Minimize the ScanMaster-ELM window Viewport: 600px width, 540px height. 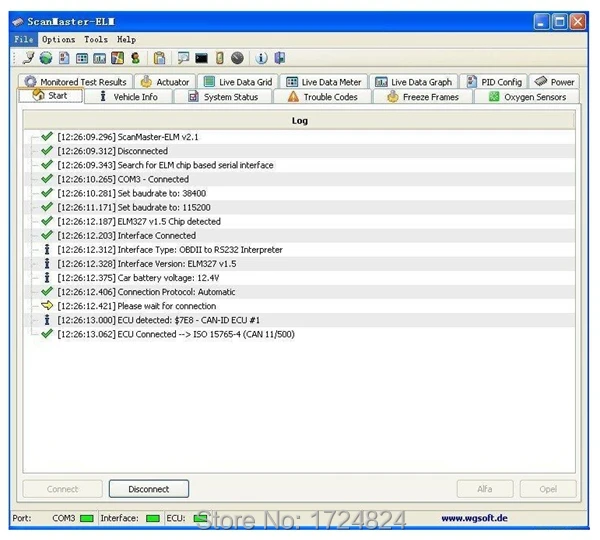pyautogui.click(x=541, y=22)
